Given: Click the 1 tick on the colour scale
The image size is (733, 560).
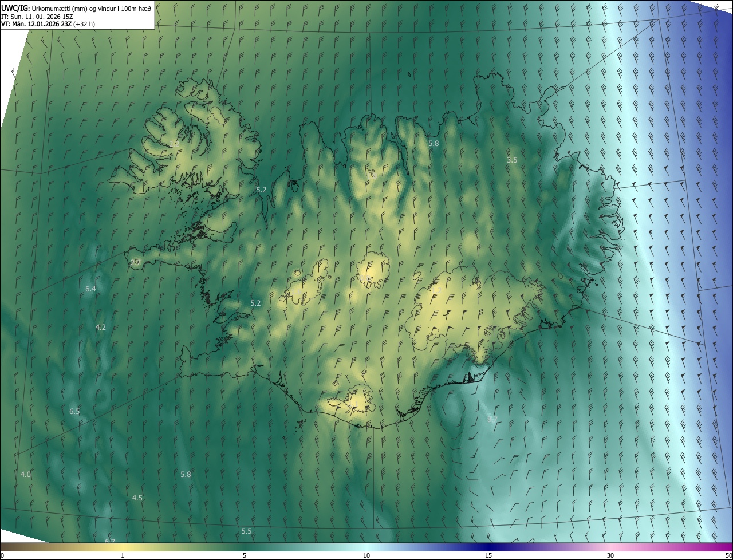Looking at the screenshot, I should 123,555.
